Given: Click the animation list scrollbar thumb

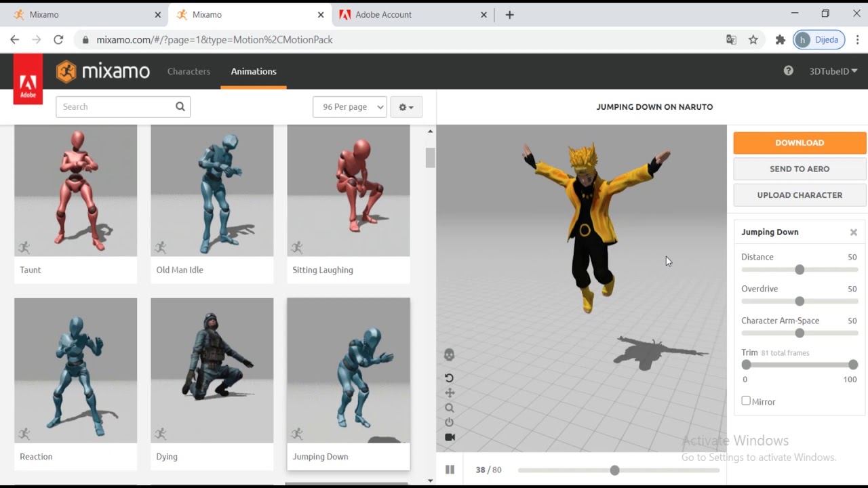Looking at the screenshot, I should (430, 158).
